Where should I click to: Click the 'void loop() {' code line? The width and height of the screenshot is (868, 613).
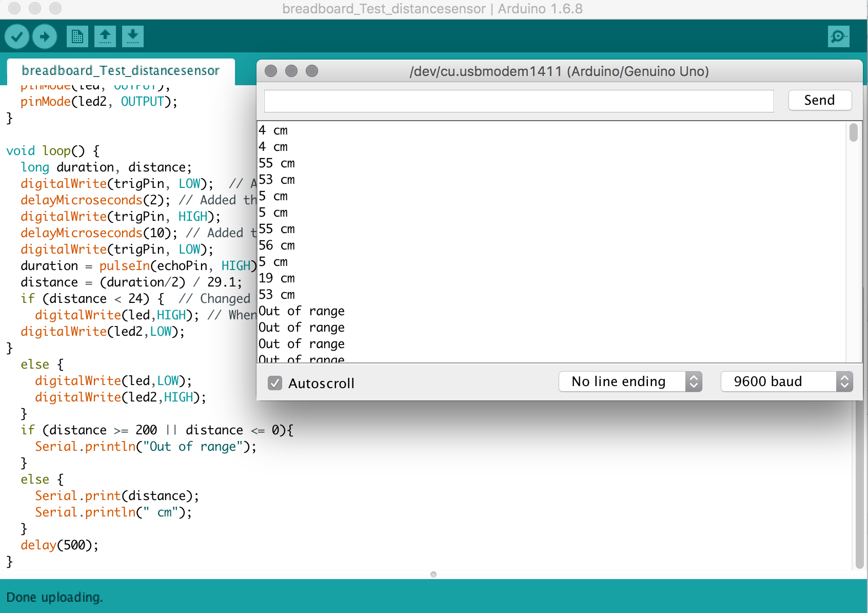click(53, 151)
